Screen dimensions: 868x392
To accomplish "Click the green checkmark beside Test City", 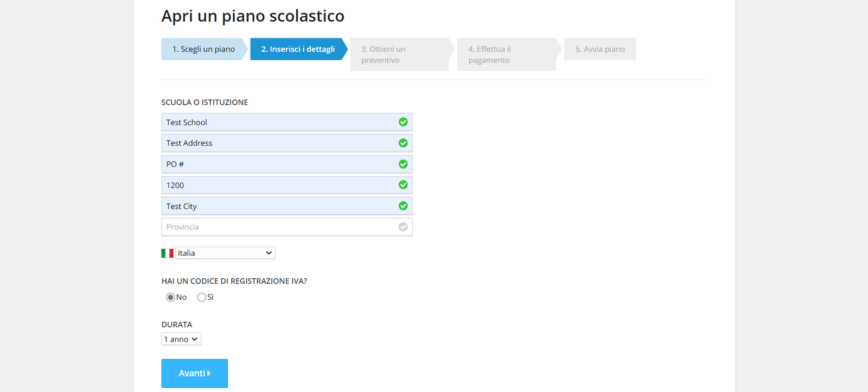I will pyautogui.click(x=403, y=206).
